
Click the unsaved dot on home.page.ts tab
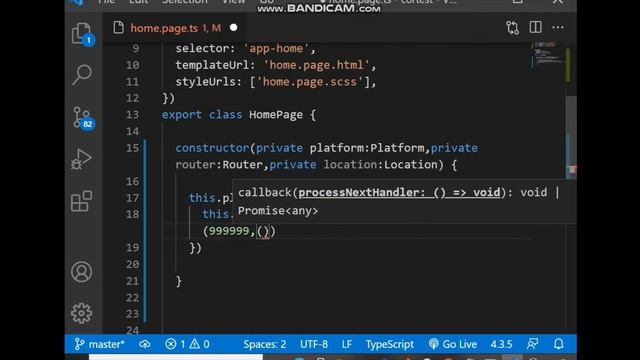click(x=233, y=27)
